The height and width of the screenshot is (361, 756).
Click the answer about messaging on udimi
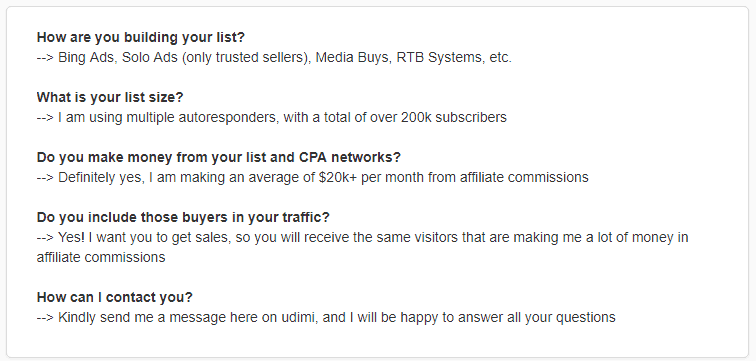[326, 318]
